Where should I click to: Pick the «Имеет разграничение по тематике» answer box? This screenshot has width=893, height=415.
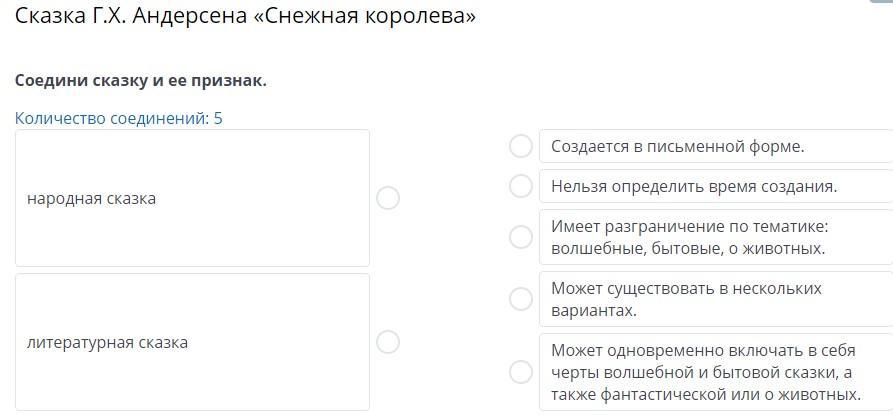714,237
